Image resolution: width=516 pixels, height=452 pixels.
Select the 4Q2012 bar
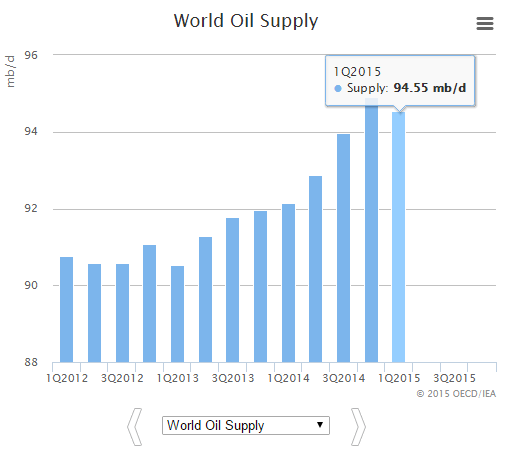tap(149, 304)
